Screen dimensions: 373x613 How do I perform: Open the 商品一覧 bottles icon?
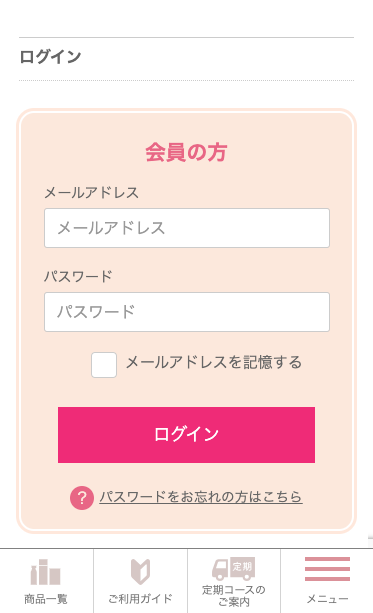pos(46,572)
